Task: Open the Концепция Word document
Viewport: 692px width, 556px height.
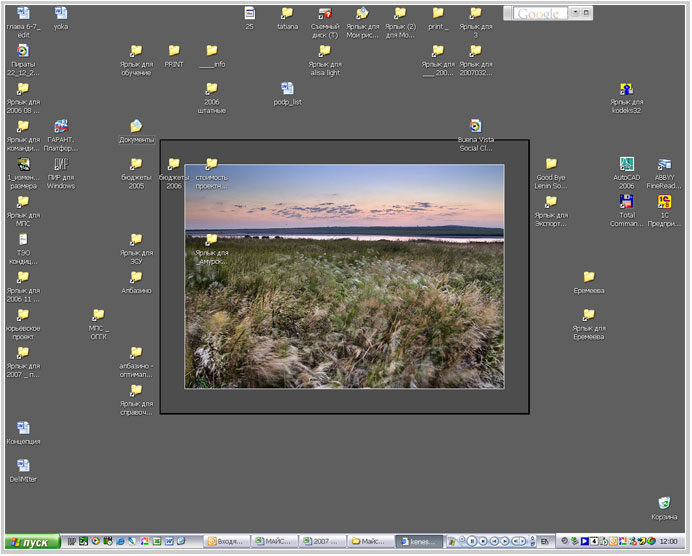Action: click(23, 433)
